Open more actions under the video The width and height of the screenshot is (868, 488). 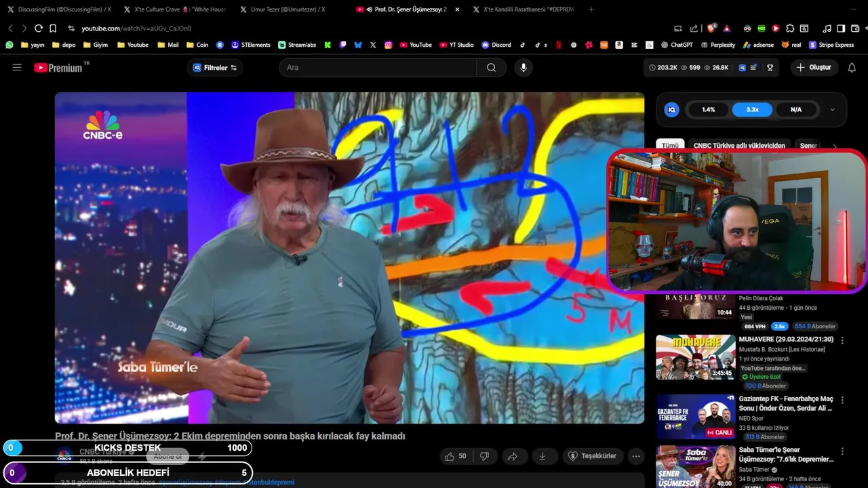(x=635, y=456)
